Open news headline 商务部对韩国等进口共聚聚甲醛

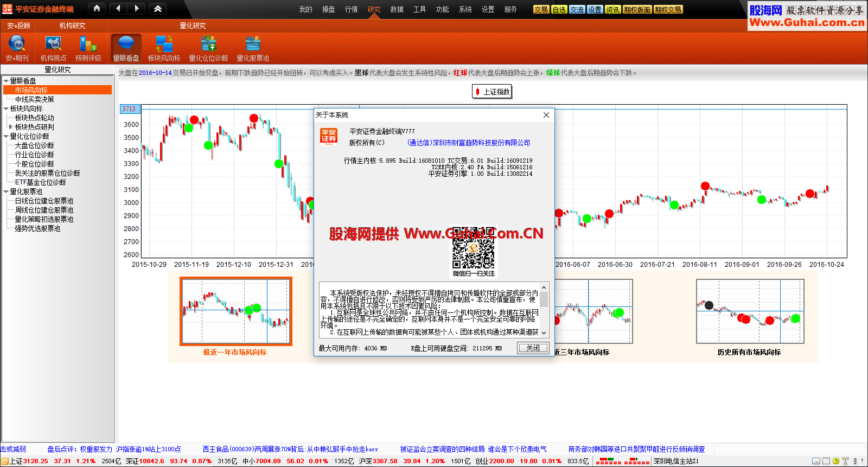click(636, 449)
